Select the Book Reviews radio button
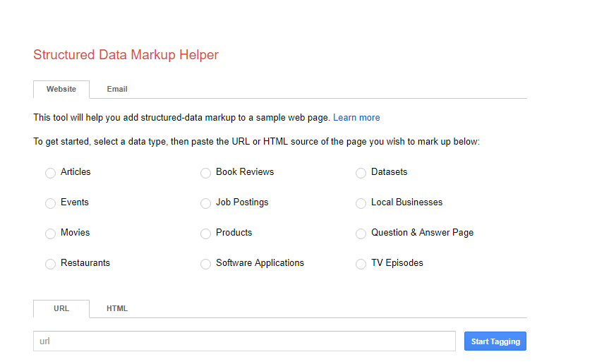 click(x=205, y=173)
